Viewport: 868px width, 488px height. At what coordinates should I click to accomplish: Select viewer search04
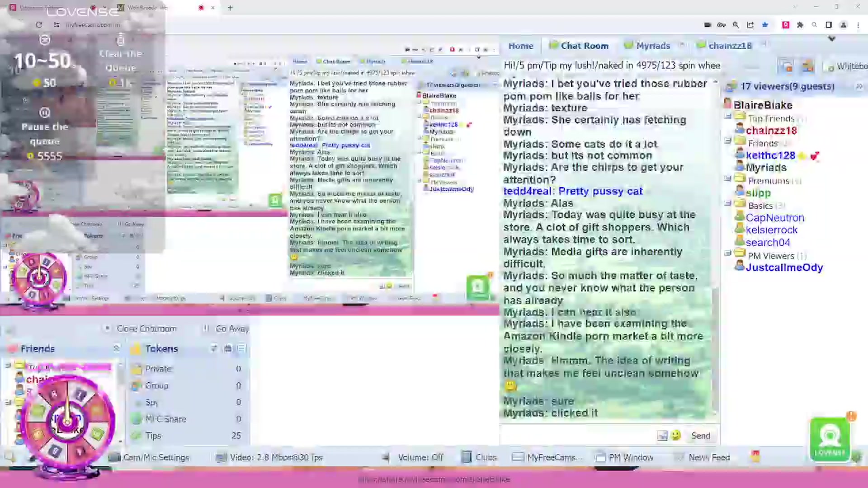(x=768, y=243)
